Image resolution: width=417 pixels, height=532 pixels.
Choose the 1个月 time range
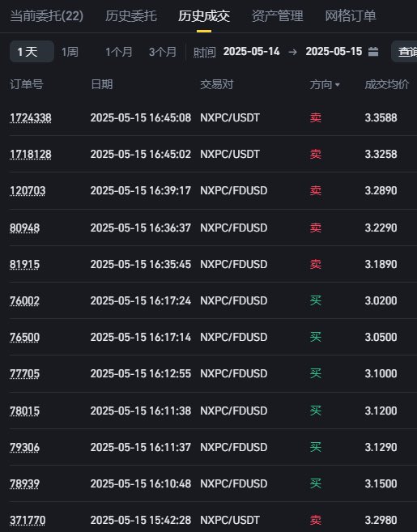point(119,52)
